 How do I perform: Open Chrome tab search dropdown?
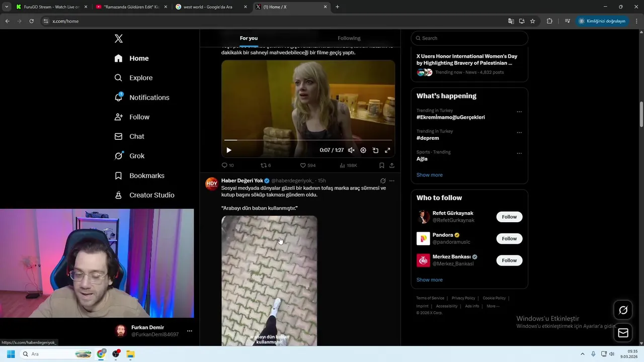7,7
